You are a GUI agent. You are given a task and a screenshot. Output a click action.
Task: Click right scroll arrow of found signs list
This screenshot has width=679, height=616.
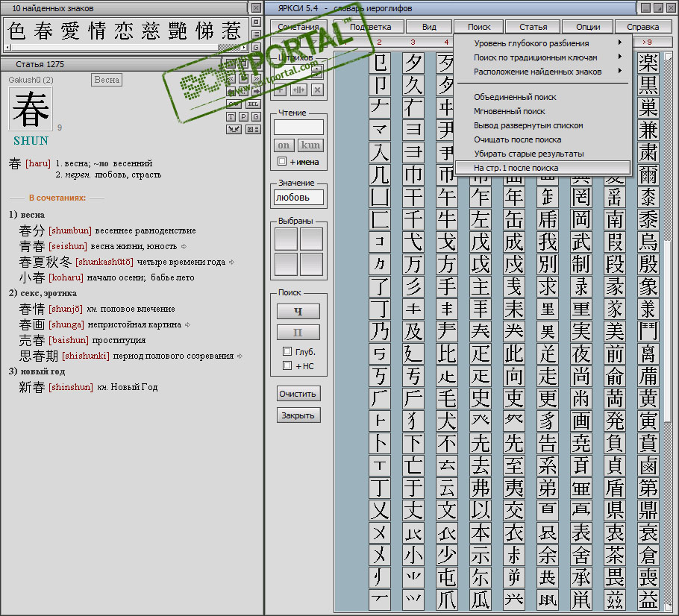point(244,47)
